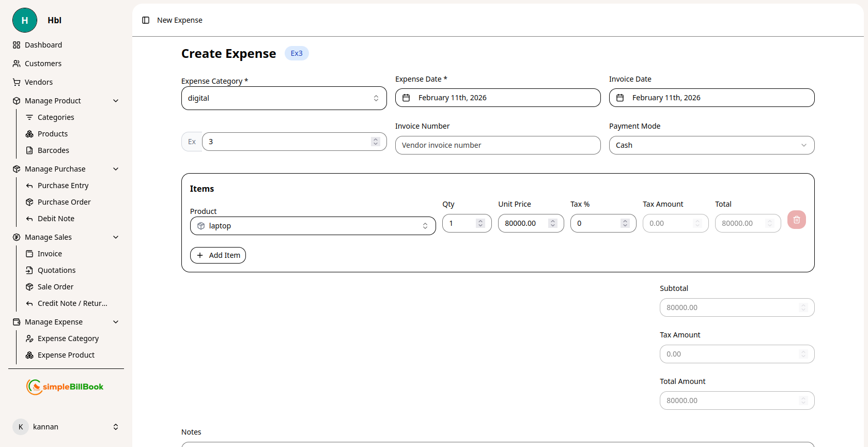Open the Customers page
The image size is (868, 447).
pos(43,64)
